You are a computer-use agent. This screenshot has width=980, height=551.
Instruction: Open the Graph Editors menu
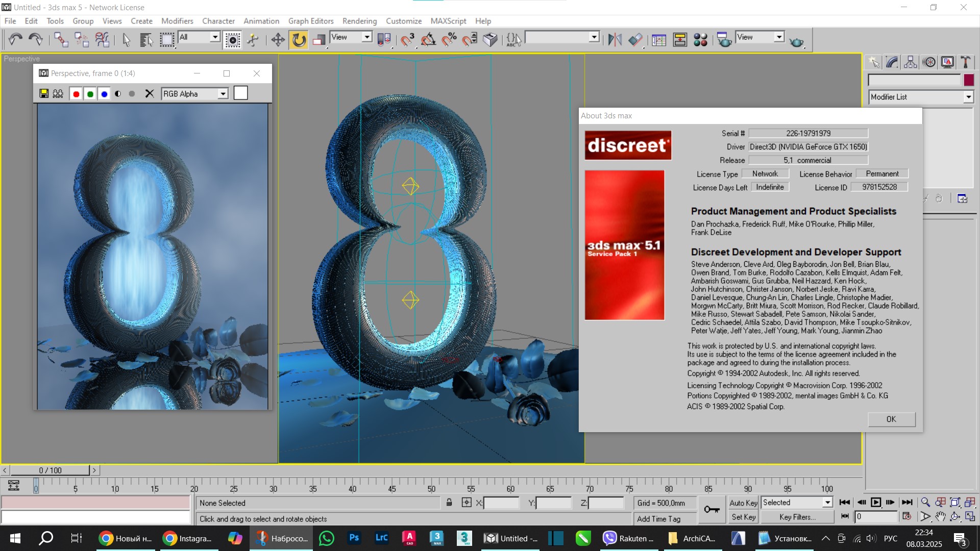coord(310,21)
